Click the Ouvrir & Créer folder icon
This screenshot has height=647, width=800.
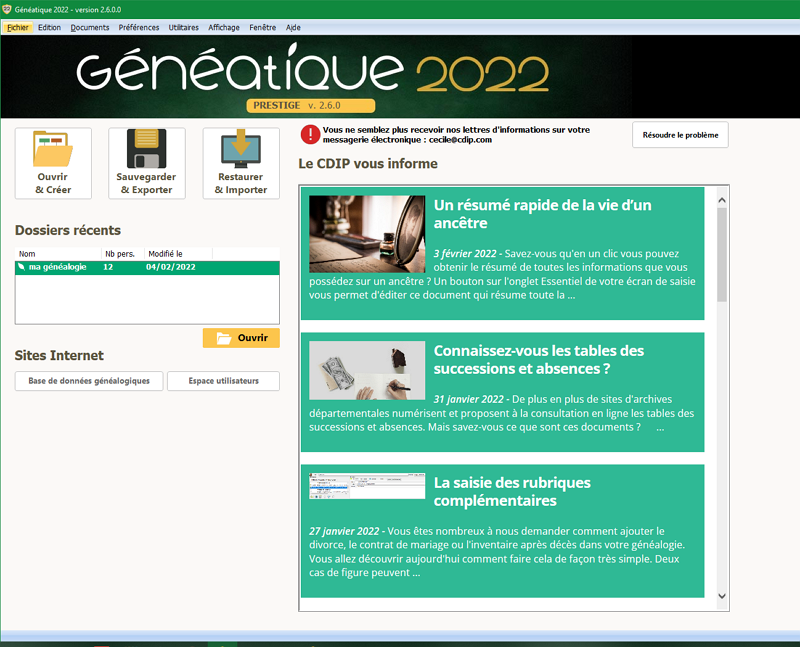(53, 148)
